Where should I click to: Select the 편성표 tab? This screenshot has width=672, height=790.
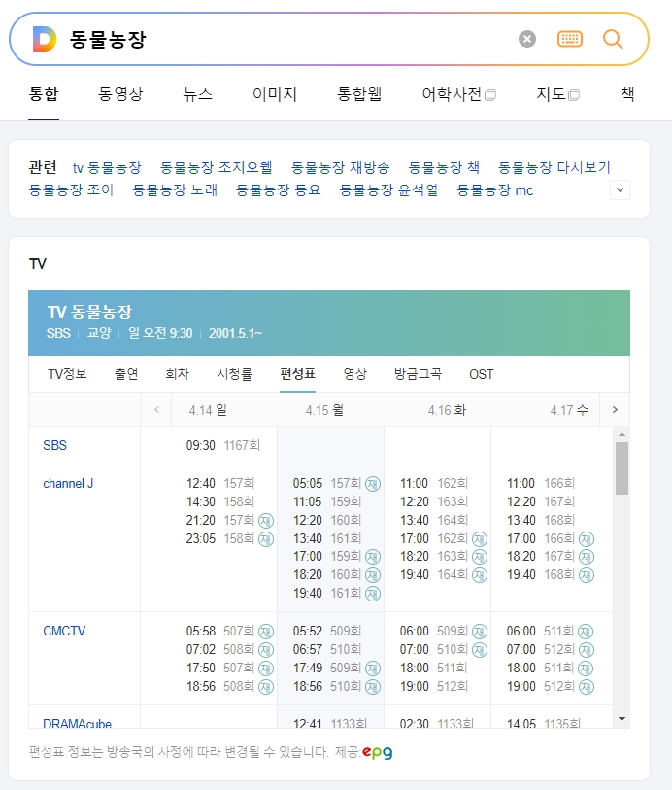[x=297, y=374]
